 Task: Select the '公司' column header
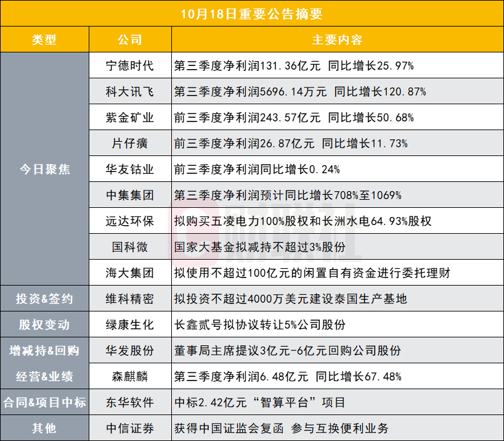[130, 39]
